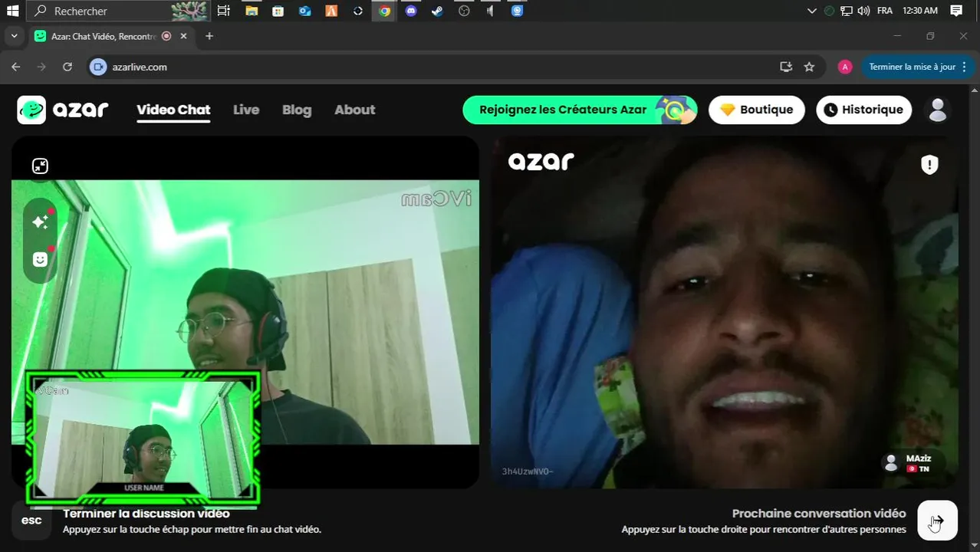Image resolution: width=980 pixels, height=552 pixels.
Task: Open the network icon in the system tray
Action: [x=846, y=11]
